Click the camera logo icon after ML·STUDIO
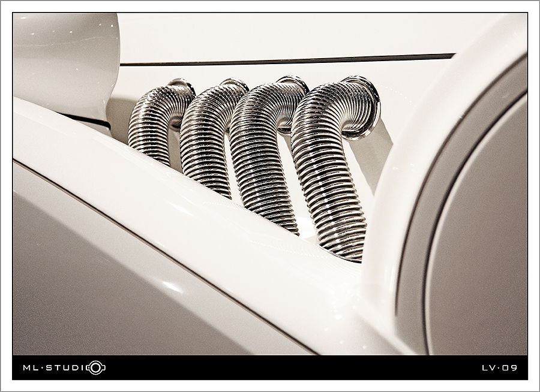 [95, 367]
